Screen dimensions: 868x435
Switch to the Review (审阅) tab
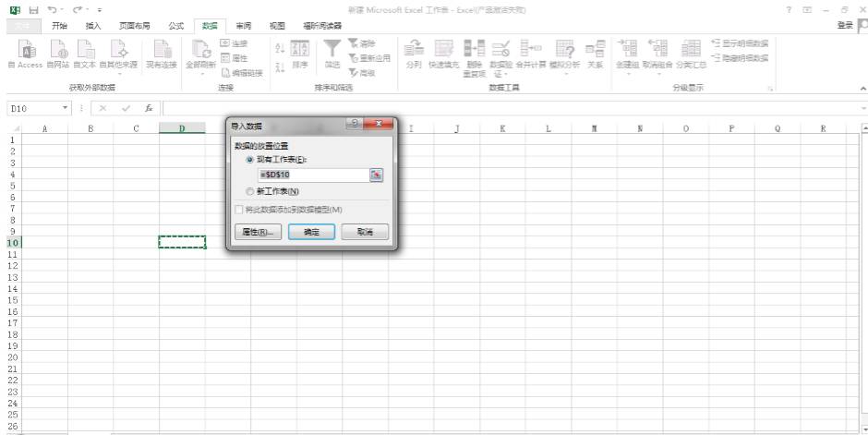244,26
